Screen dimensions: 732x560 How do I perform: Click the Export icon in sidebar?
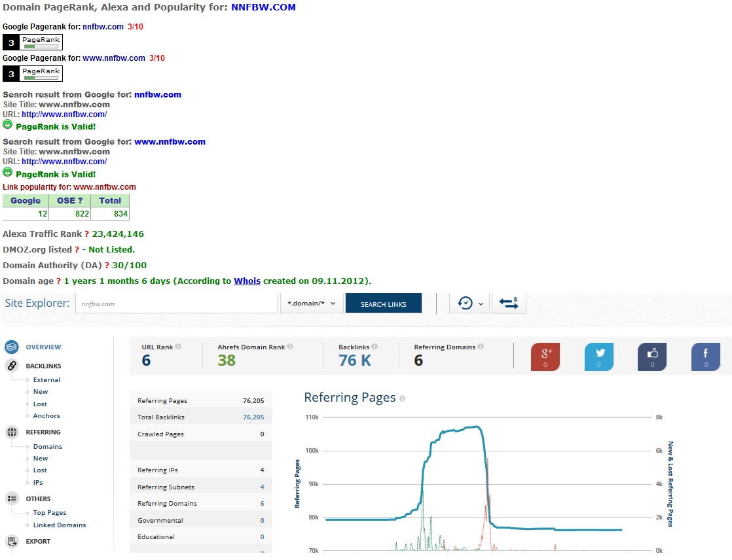pyautogui.click(x=12, y=541)
